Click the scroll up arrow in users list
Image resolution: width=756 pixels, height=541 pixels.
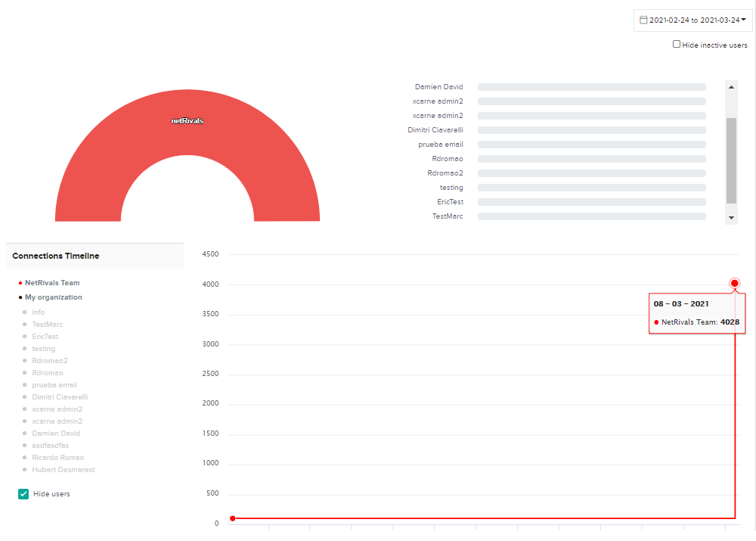coord(731,87)
